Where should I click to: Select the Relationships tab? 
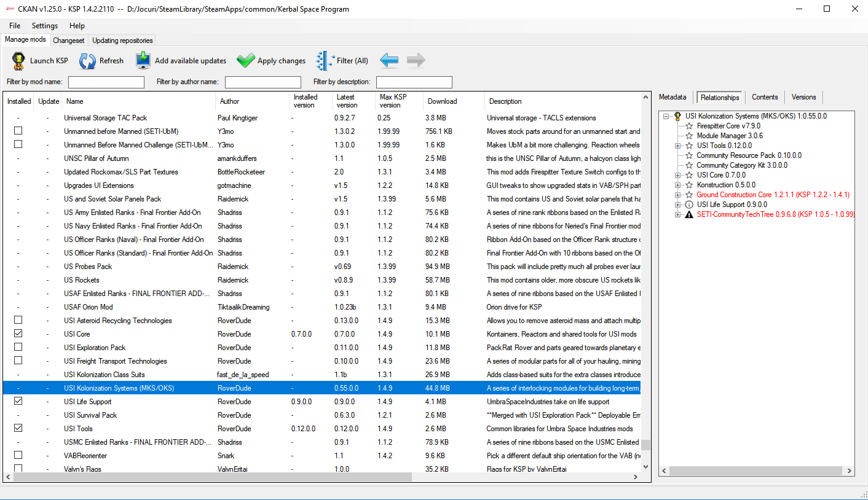pyautogui.click(x=720, y=97)
